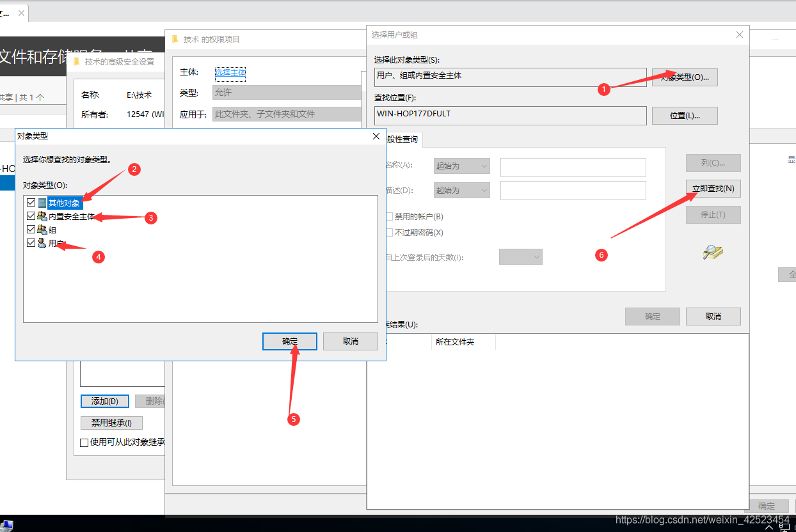This screenshot has width=796, height=532.
Task: Expand the 自上次登录后的天数 dropdown
Action: [520, 257]
